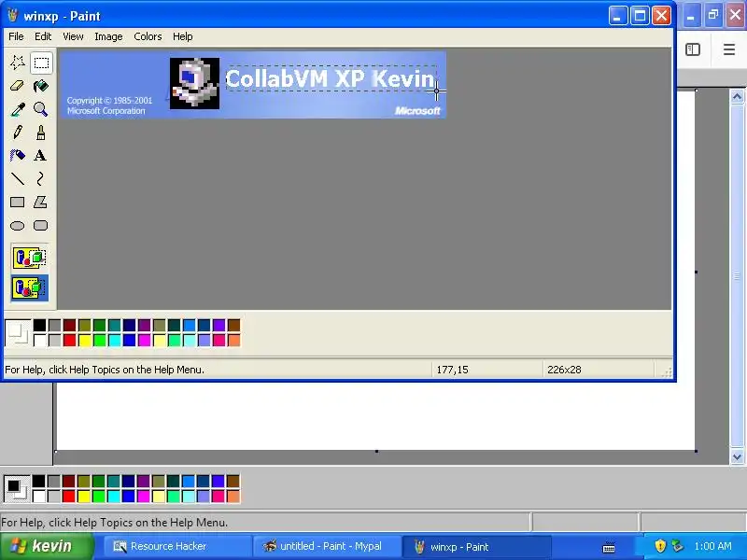The height and width of the screenshot is (560, 747).
Task: Choose the straight Line tool
Action: pyautogui.click(x=18, y=178)
